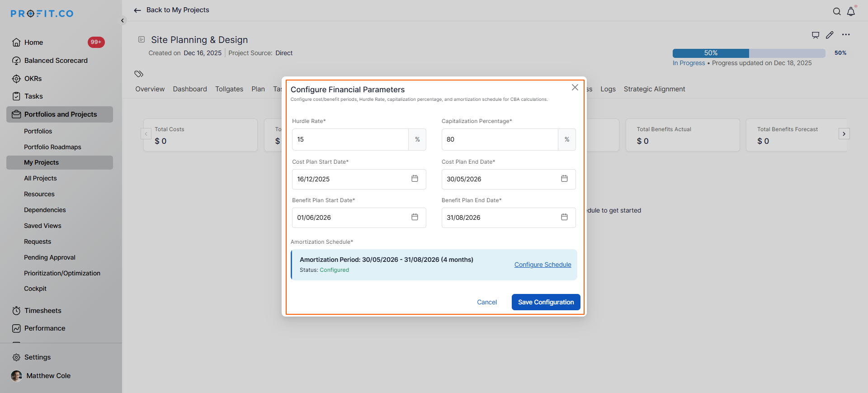
Task: Click the 50% project progress bar
Action: (x=749, y=53)
